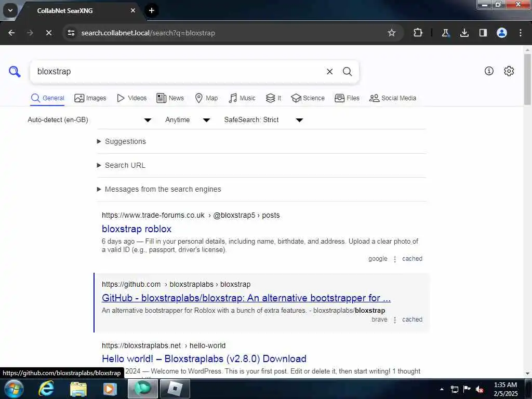Go back with browser back arrow

tap(11, 33)
